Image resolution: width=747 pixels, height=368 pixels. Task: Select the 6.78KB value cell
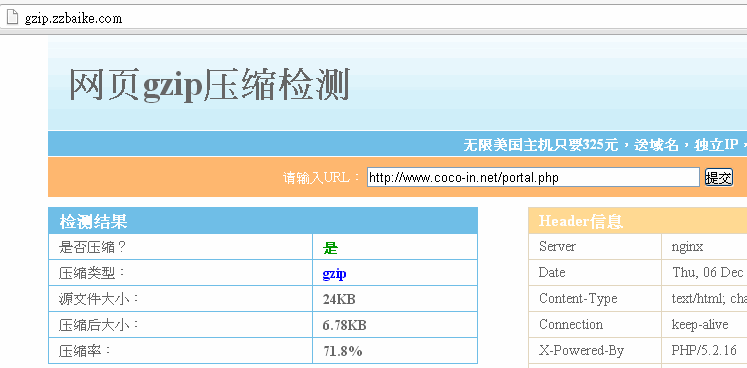[395, 325]
